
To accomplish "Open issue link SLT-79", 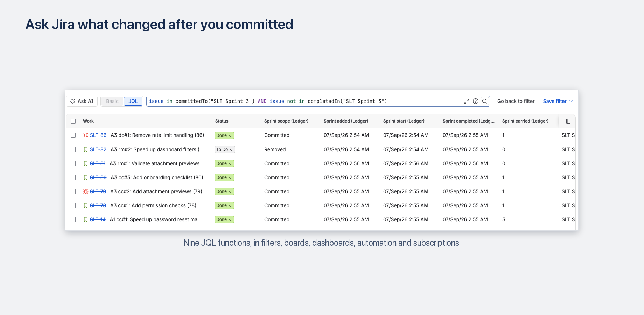I will pyautogui.click(x=98, y=191).
